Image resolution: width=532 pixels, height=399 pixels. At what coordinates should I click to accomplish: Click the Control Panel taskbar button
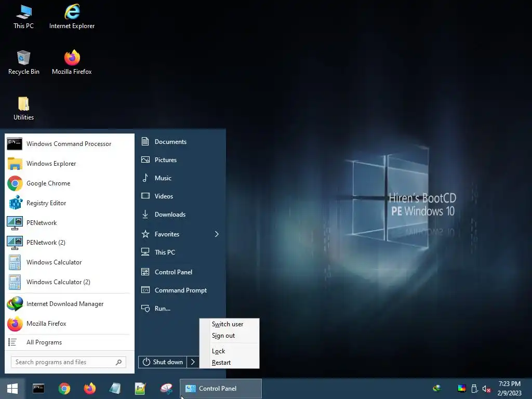220,389
